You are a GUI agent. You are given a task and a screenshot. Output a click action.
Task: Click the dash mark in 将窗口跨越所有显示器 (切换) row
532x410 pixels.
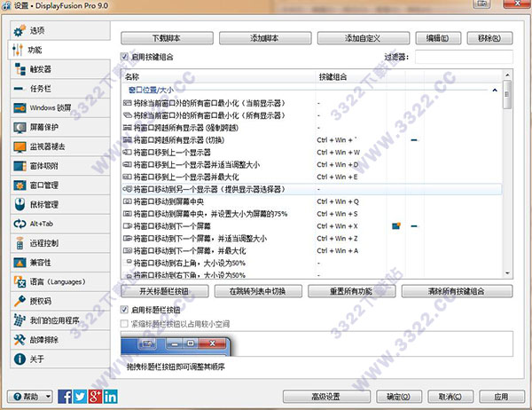coord(414,140)
